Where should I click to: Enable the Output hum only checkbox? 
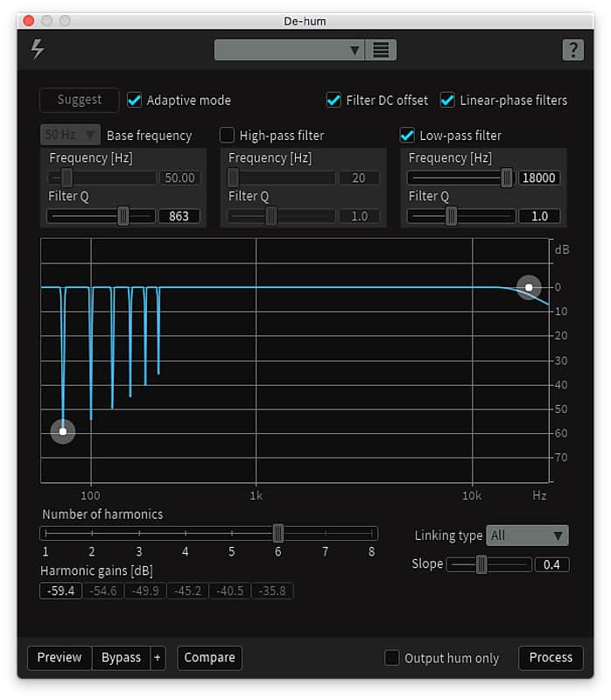click(x=391, y=658)
